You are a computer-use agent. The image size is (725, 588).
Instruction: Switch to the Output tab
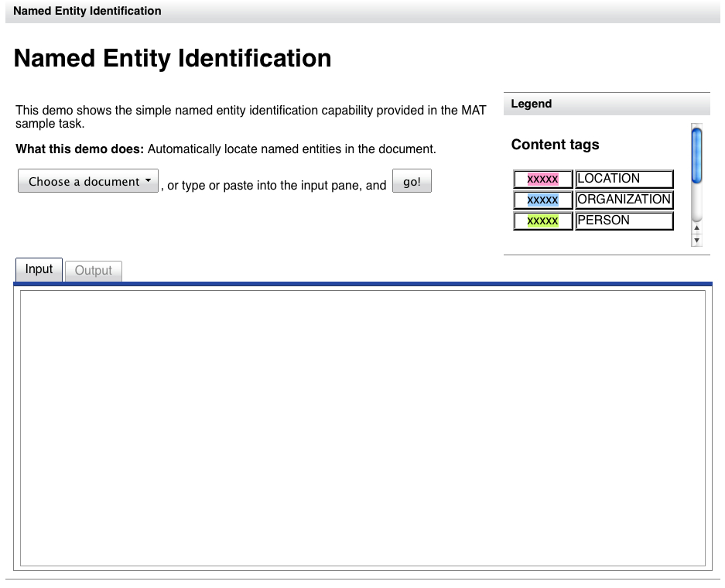[x=94, y=271]
